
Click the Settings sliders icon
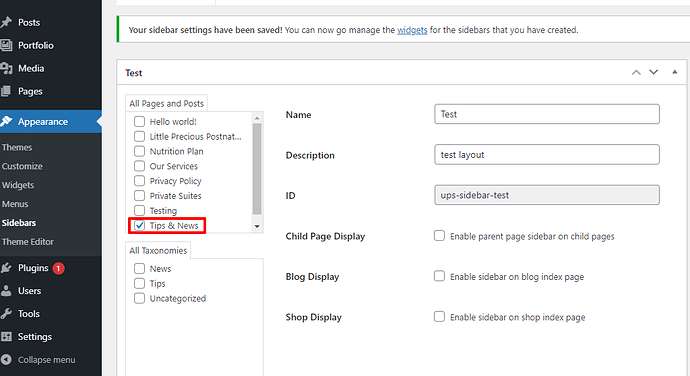tap(6, 336)
